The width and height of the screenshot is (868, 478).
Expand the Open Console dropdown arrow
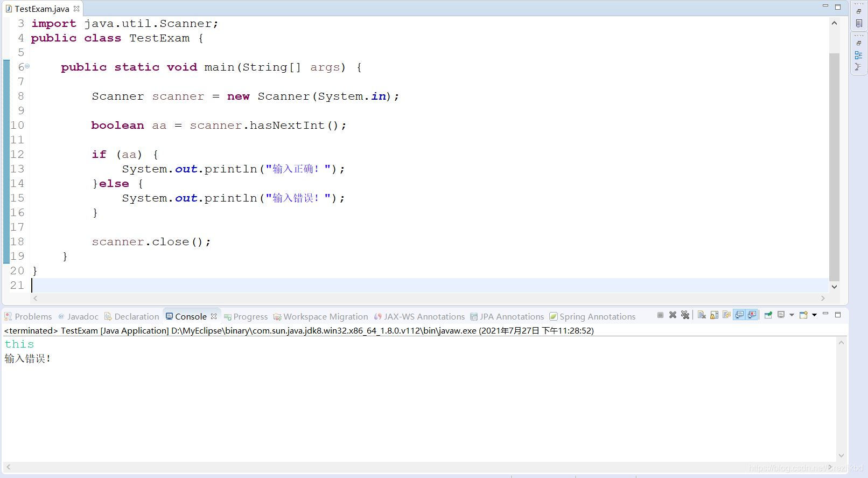814,315
